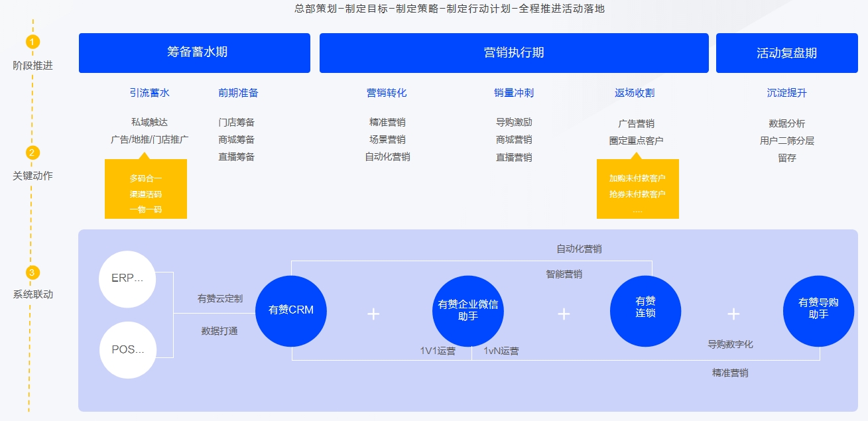Click the 商城营销 text
This screenshot has height=421, width=868.
click(x=514, y=139)
